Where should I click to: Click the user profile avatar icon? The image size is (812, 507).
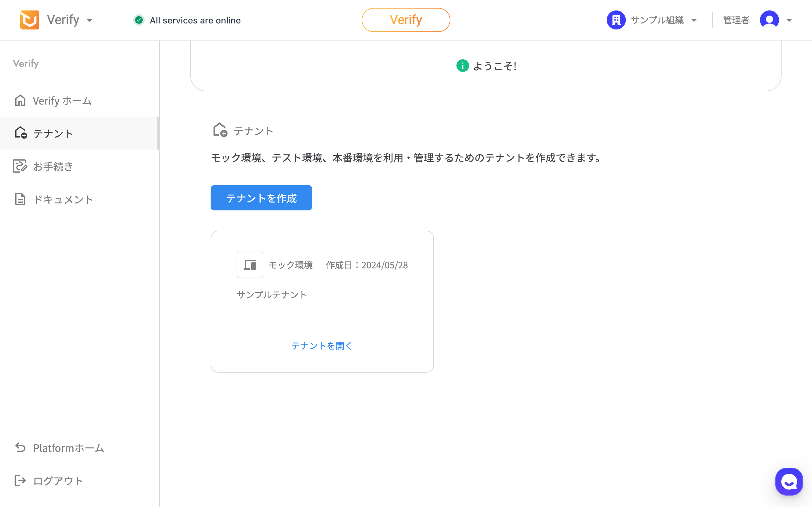769,20
